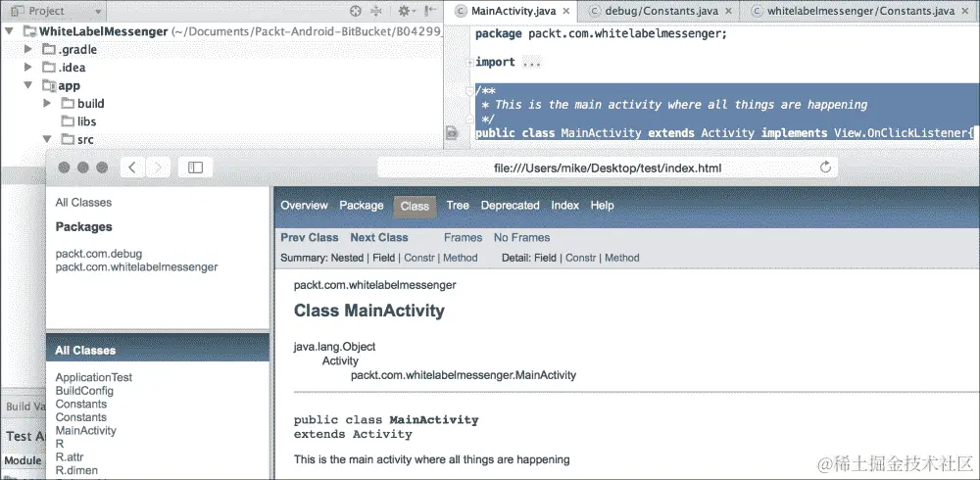Open the Package page in Javadoc
The image size is (980, 480).
pos(362,205)
